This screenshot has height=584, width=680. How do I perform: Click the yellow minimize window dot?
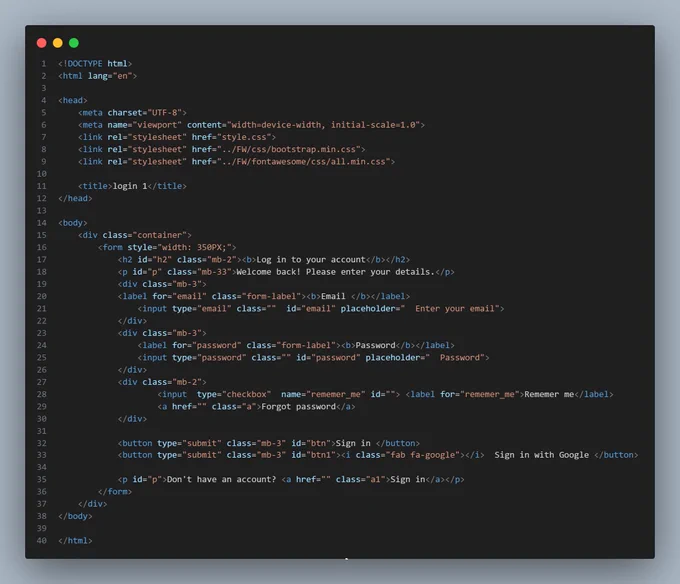[x=58, y=42]
